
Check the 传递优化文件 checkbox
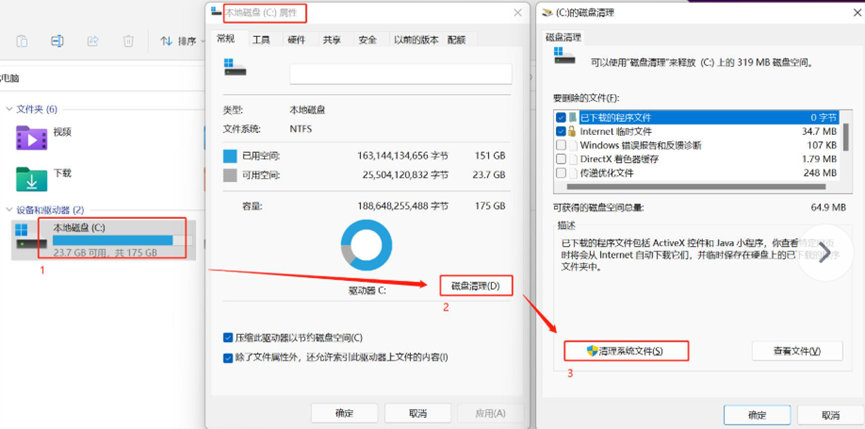click(x=561, y=173)
